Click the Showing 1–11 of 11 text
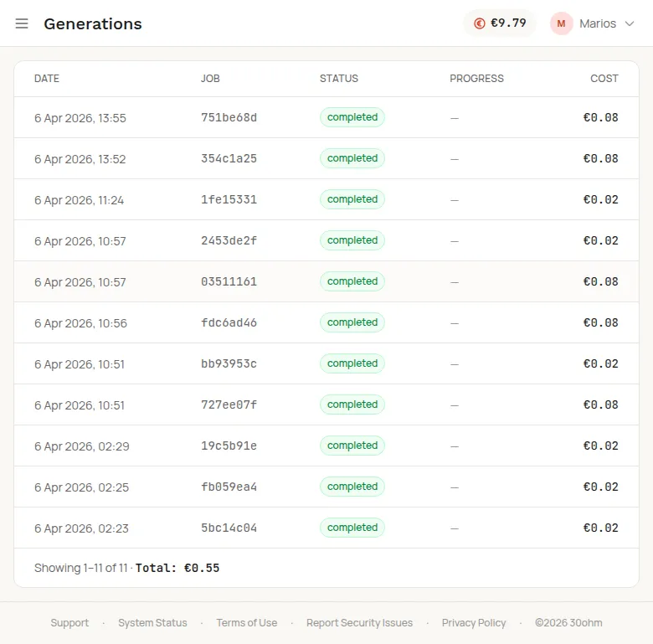The width and height of the screenshot is (653, 644). click(81, 568)
